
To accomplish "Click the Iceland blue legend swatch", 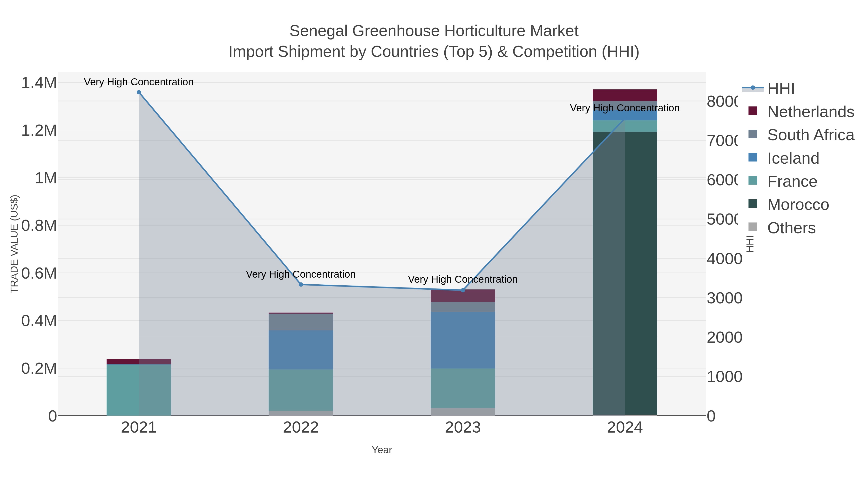I will [x=753, y=157].
